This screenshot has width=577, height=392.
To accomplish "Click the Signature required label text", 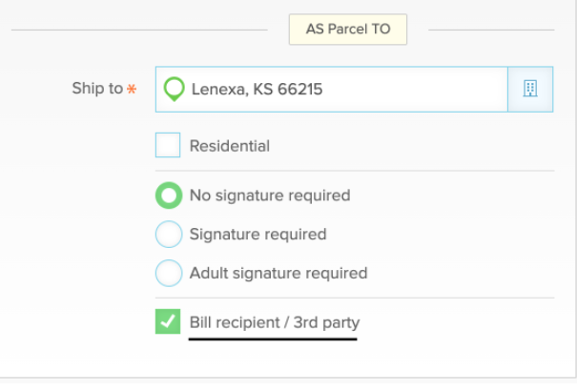I will click(258, 235).
